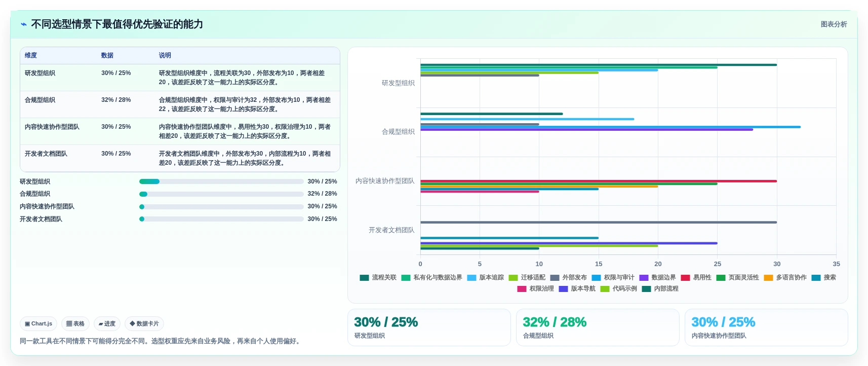Open the 研发型组织 30% / 25% data card
Screen dimensions: 868x366
(429, 327)
